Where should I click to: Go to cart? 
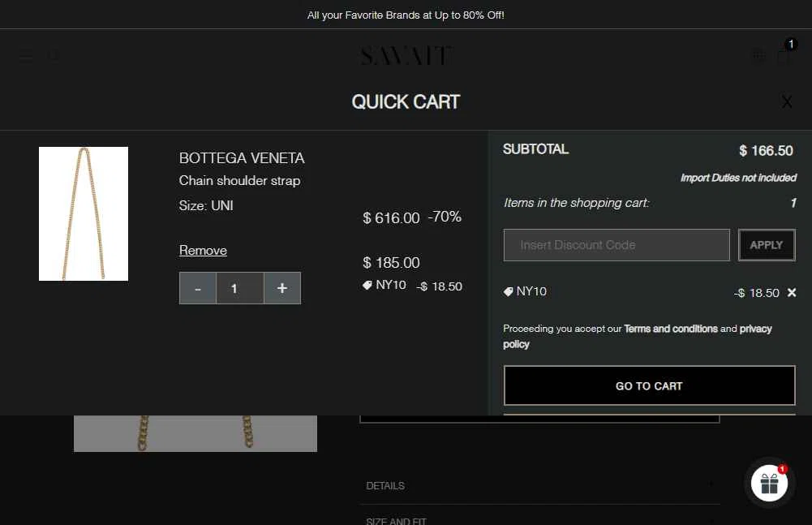click(649, 385)
